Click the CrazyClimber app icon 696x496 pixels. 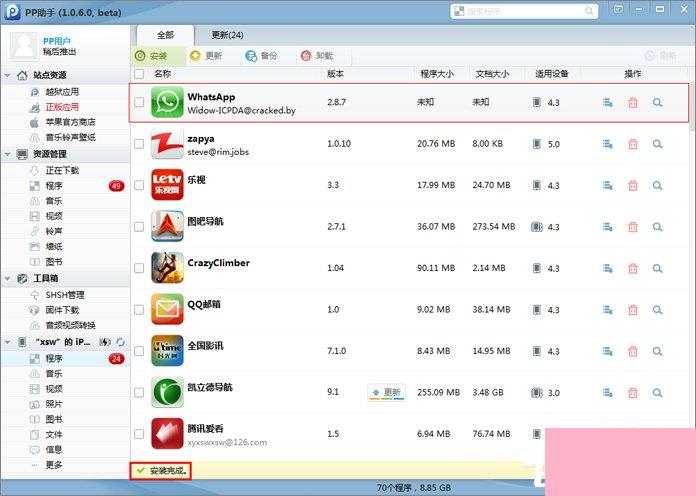(167, 268)
